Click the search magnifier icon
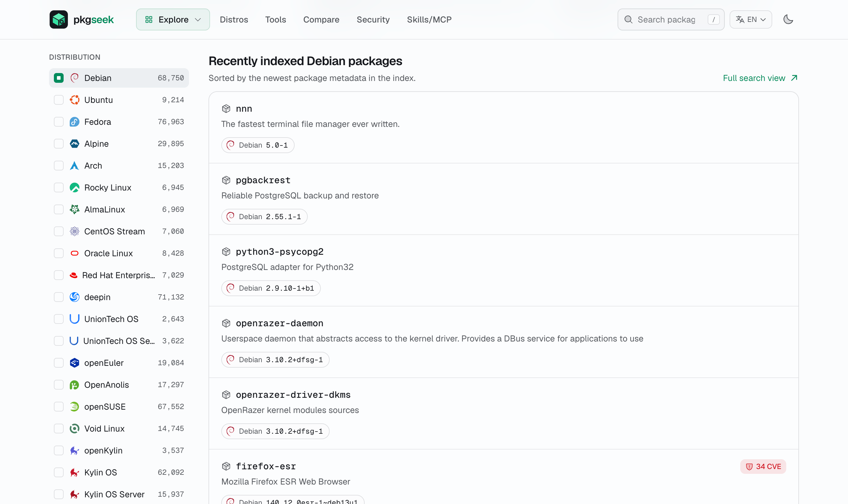Screen dimensions: 848x504 [628, 19]
